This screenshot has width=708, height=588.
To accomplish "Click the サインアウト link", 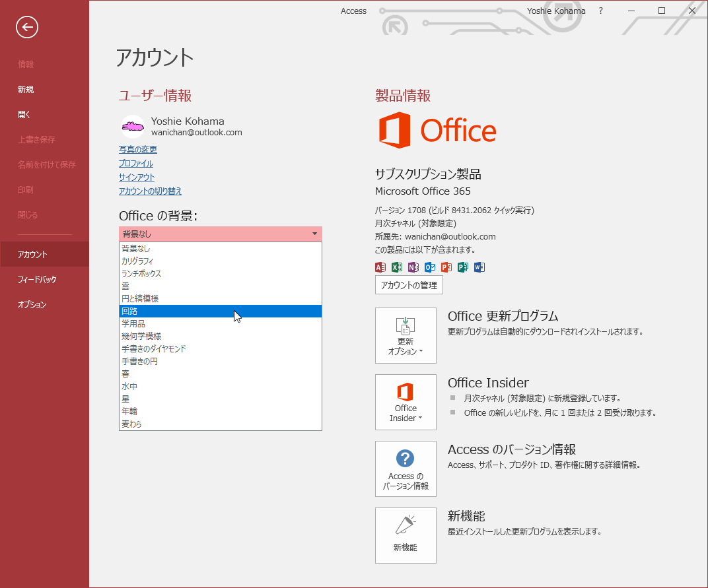I will coord(137,178).
